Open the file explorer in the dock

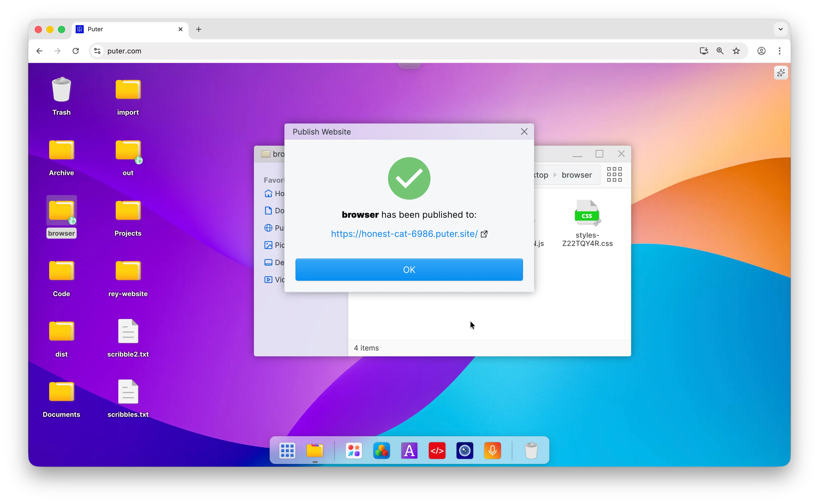(x=315, y=451)
